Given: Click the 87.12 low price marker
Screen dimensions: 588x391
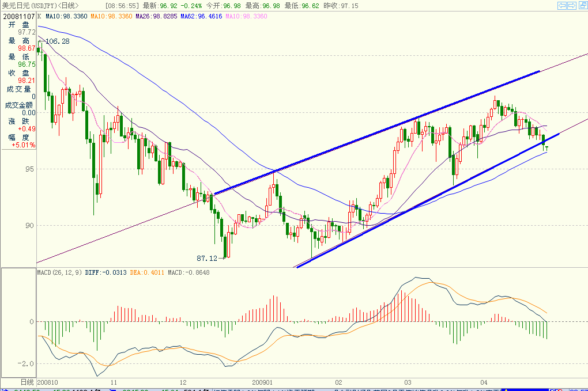Looking at the screenshot, I should tap(207, 259).
